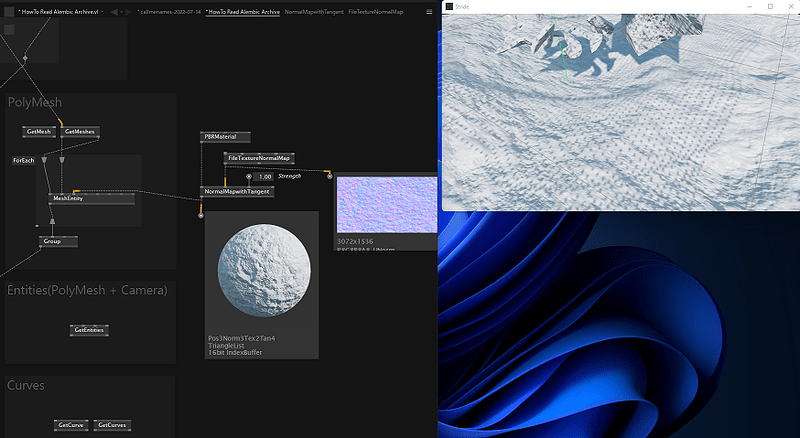Screen dimensions: 800x438
Task: Click the PolyMesh frame title
Action: [x=35, y=102]
